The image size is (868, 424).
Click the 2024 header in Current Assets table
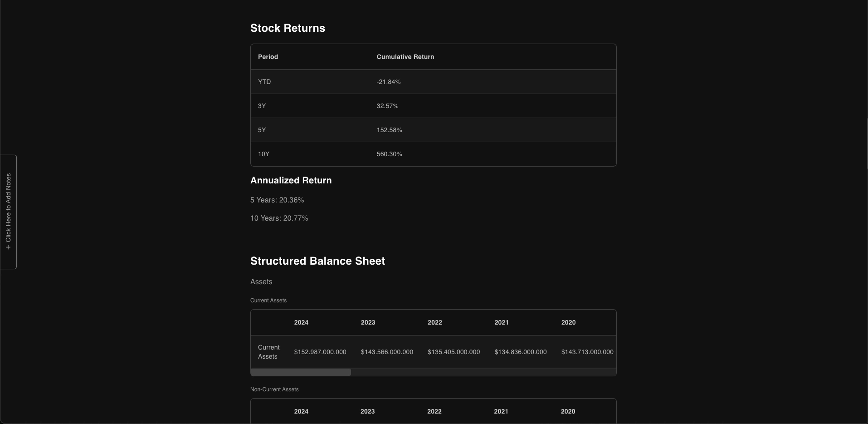coord(301,322)
